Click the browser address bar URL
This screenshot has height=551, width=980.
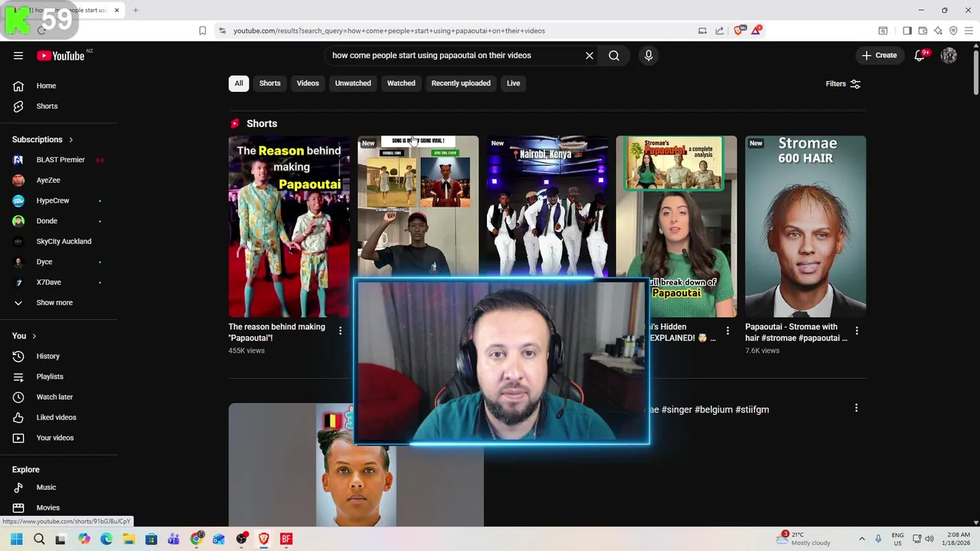click(x=389, y=31)
